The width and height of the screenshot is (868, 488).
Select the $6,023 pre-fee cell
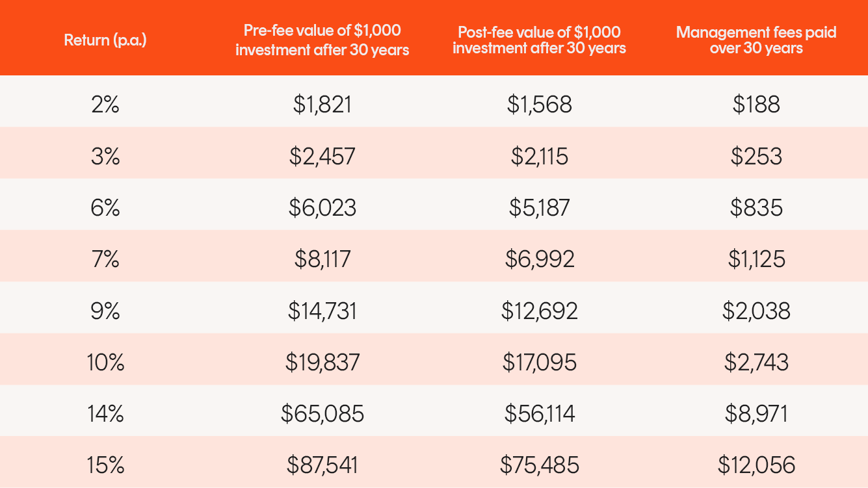322,207
